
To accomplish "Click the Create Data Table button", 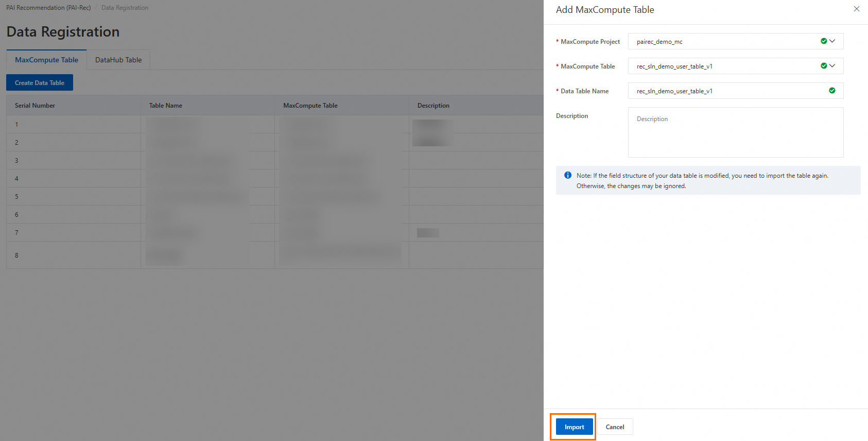I will (40, 82).
